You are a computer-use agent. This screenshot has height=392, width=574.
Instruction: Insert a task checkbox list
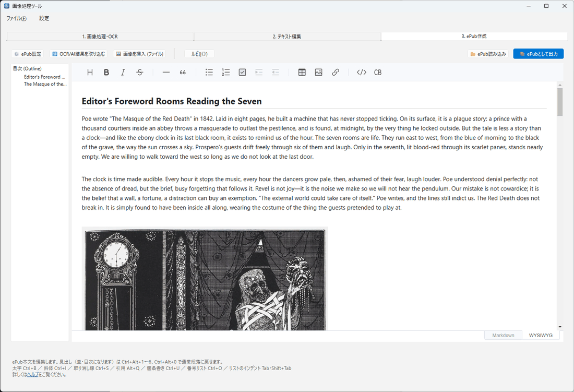(242, 73)
